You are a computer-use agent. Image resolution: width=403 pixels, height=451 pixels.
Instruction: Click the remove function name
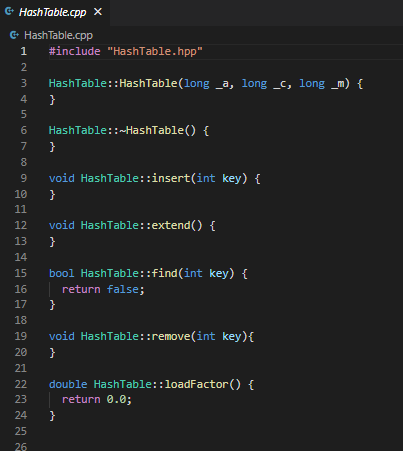(x=171, y=336)
